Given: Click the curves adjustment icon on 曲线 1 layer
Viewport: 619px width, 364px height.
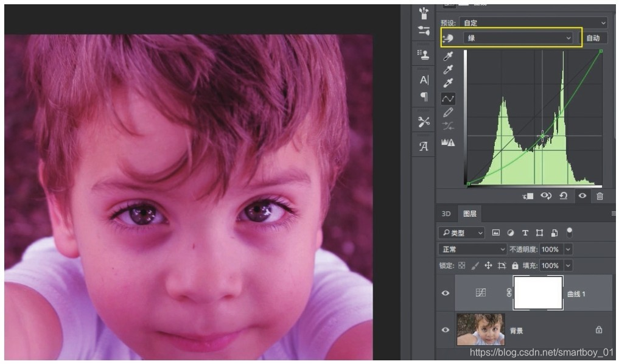Looking at the screenshot, I should tap(480, 293).
